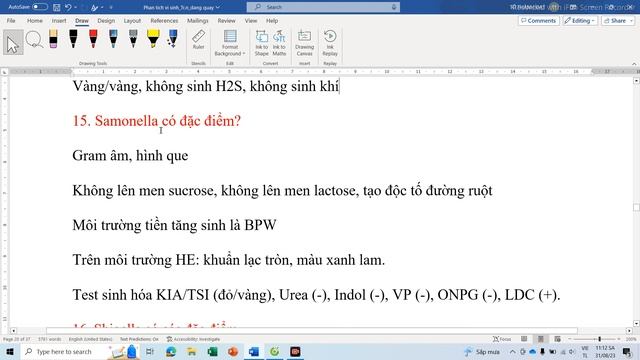The image size is (640, 360).
Task: Activate the Lasso Select tool
Action: pyautogui.click(x=34, y=40)
